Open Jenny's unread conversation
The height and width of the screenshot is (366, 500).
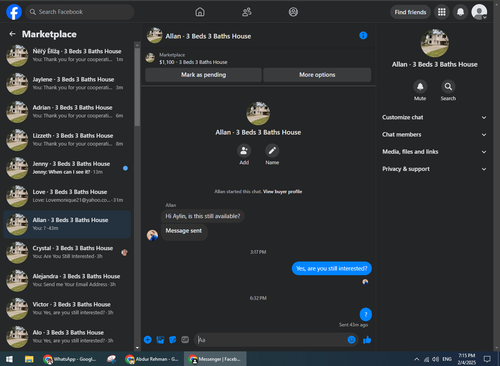[x=67, y=168]
